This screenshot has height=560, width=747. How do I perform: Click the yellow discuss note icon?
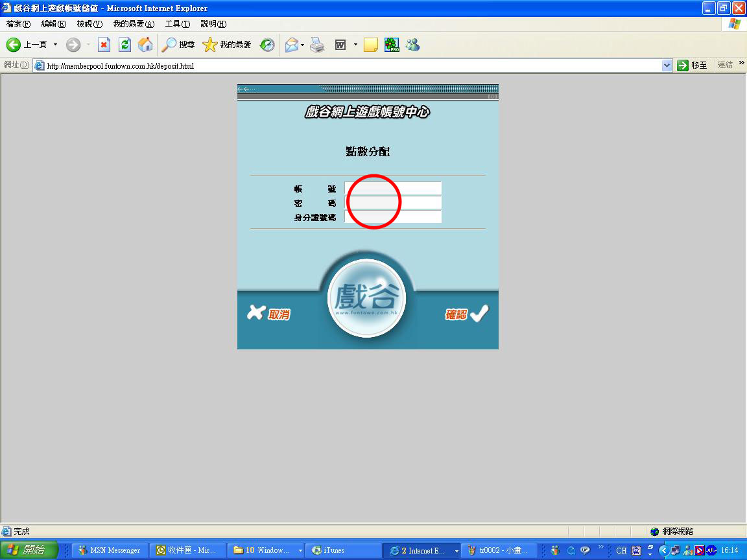click(x=371, y=45)
